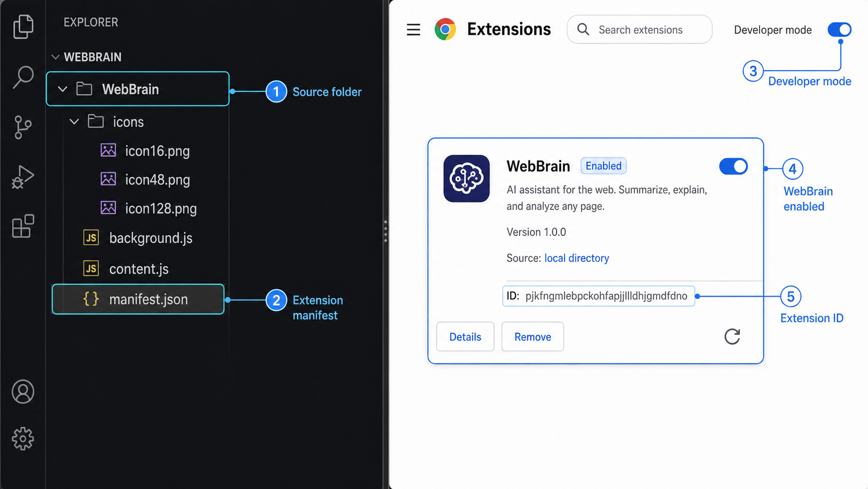Open the Details button for WebBrain
Viewport: 868px width, 489px height.
tap(465, 337)
